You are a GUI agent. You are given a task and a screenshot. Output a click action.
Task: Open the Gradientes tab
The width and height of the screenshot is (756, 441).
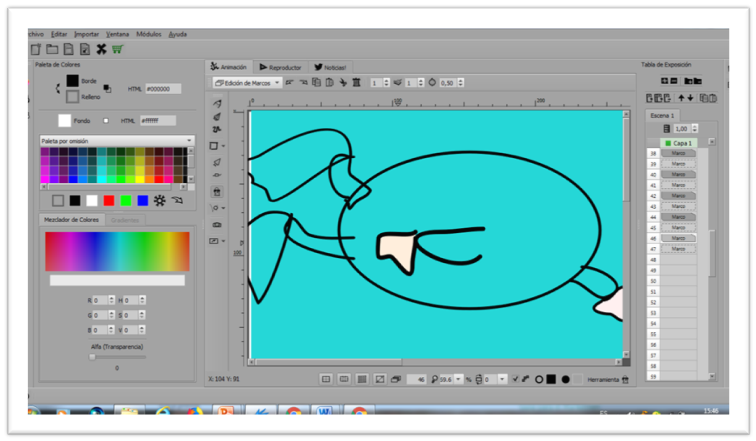(125, 220)
